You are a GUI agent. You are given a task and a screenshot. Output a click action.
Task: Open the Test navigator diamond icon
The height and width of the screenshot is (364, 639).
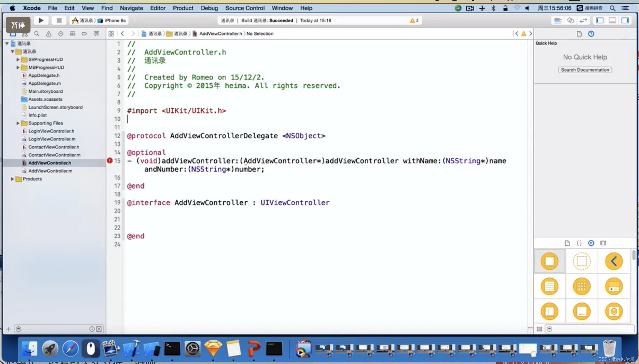point(60,34)
